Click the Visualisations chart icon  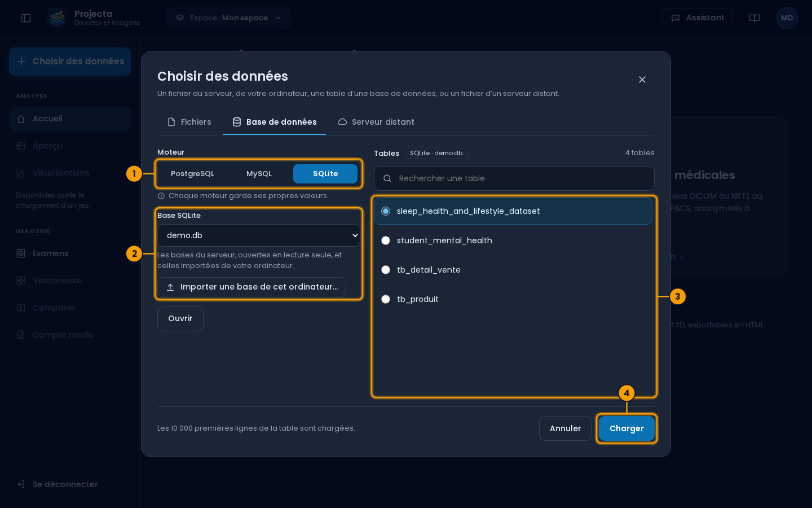click(x=21, y=173)
